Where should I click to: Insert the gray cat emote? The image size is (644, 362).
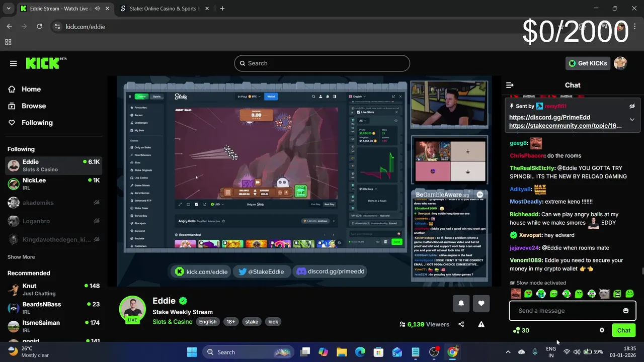click(x=604, y=294)
